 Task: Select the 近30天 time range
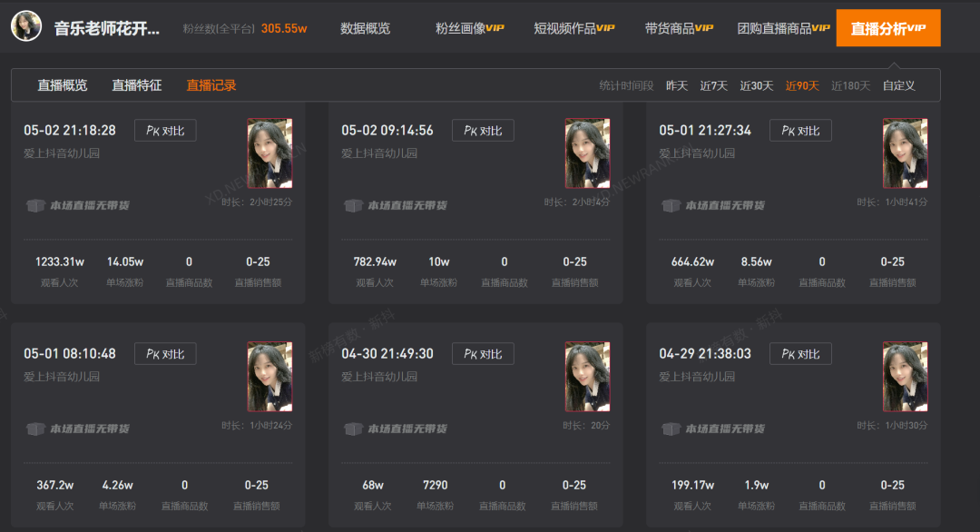756,85
